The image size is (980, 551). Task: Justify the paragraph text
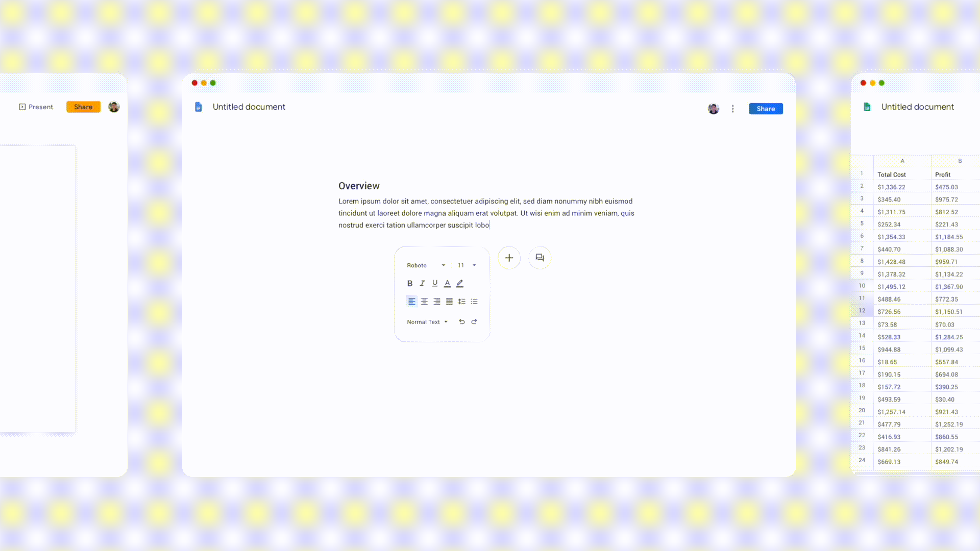pyautogui.click(x=449, y=302)
